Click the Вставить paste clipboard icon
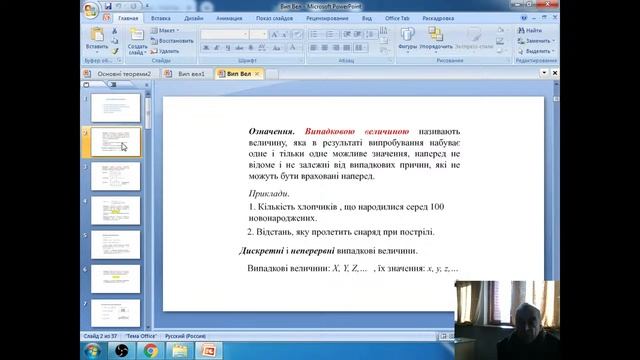This screenshot has width=640, height=360. 97,35
